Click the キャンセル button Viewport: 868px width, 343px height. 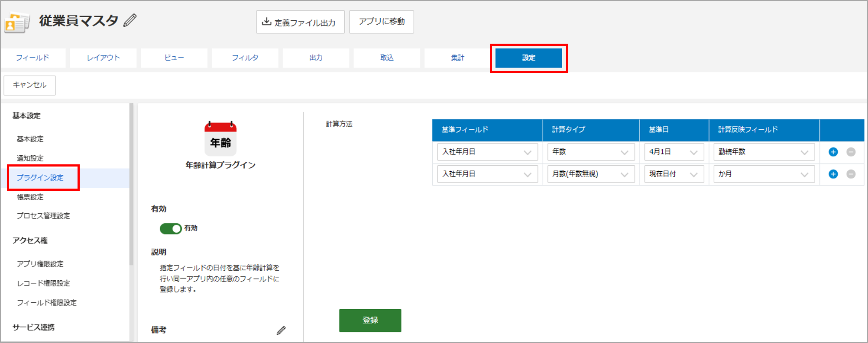[29, 85]
